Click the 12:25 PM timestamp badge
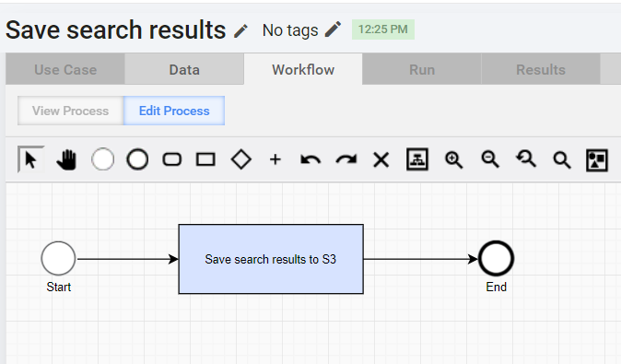This screenshot has height=364, width=621. coord(383,29)
